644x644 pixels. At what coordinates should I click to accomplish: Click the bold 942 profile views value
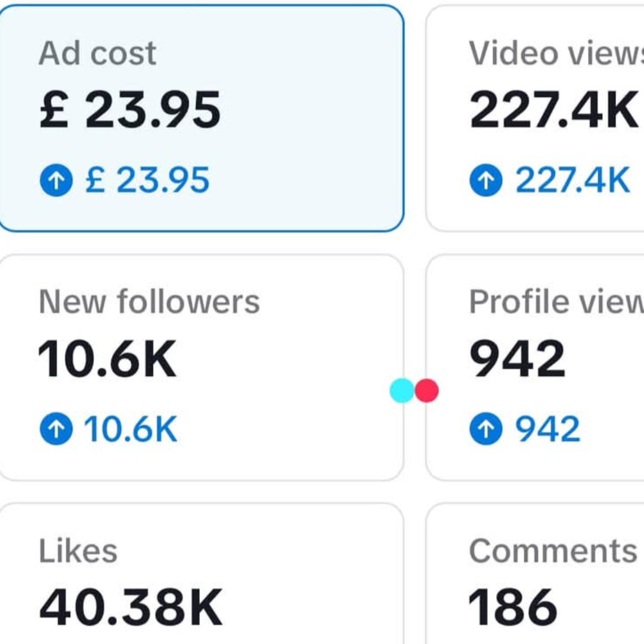(518, 359)
